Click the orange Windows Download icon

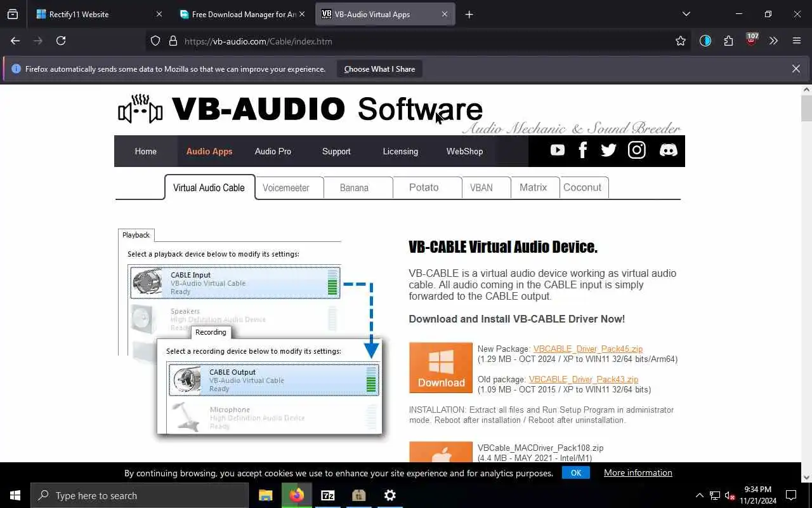point(441,368)
